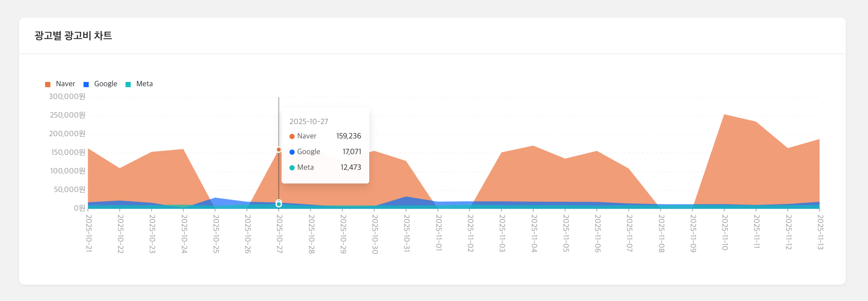868x301 pixels.
Task: Click the teal Meta dot in tooltip
Action: (x=292, y=168)
